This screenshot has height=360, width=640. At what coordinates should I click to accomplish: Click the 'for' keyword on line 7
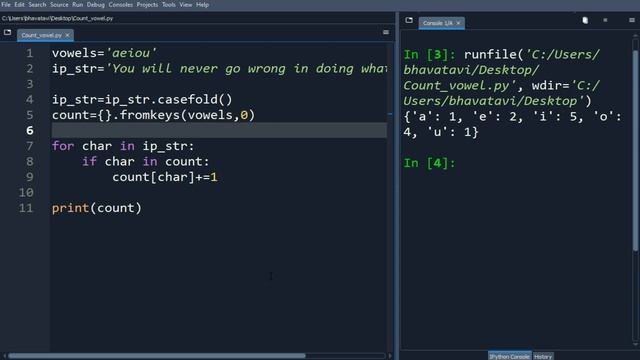[63, 146]
